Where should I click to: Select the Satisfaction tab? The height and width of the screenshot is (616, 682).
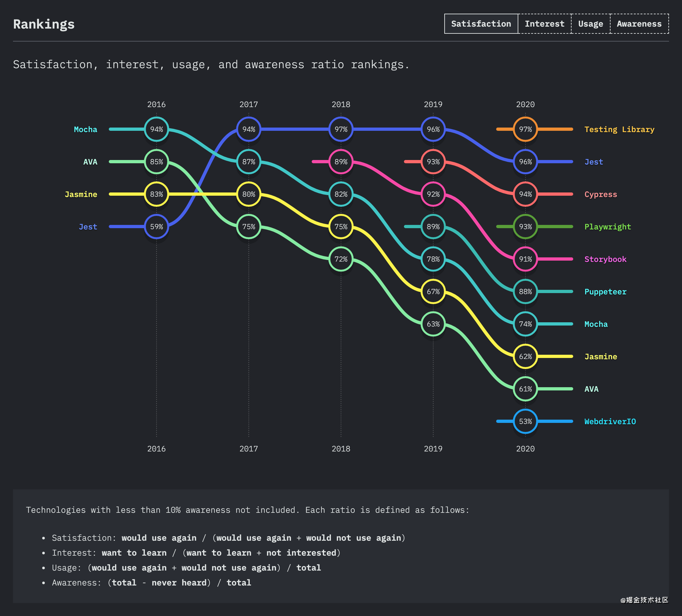tap(481, 24)
